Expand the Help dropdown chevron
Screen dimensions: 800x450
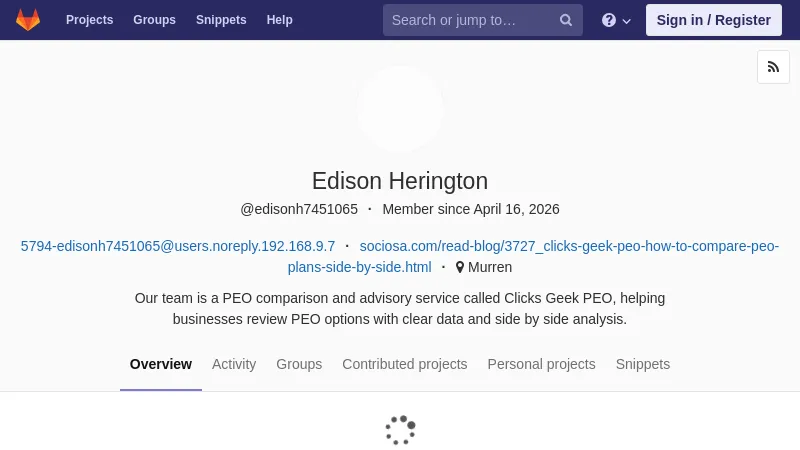tap(627, 21)
